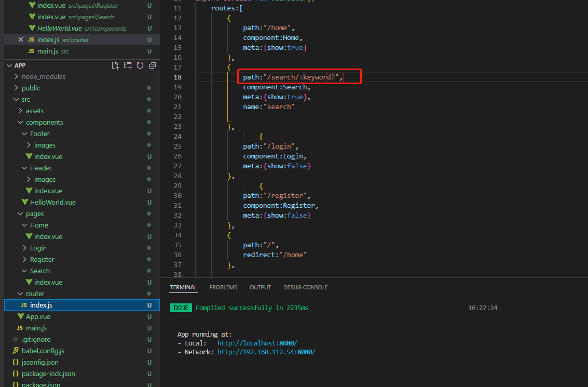Image resolution: width=588 pixels, height=387 pixels.
Task: Switch to the PROBLEMS panel tab
Action: point(223,287)
